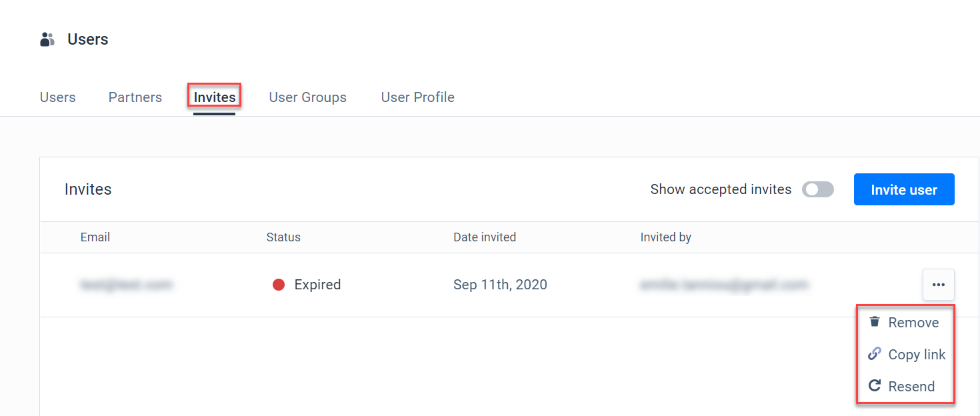Click the Invite user button
Screen dimensions: 980x416
coord(904,189)
